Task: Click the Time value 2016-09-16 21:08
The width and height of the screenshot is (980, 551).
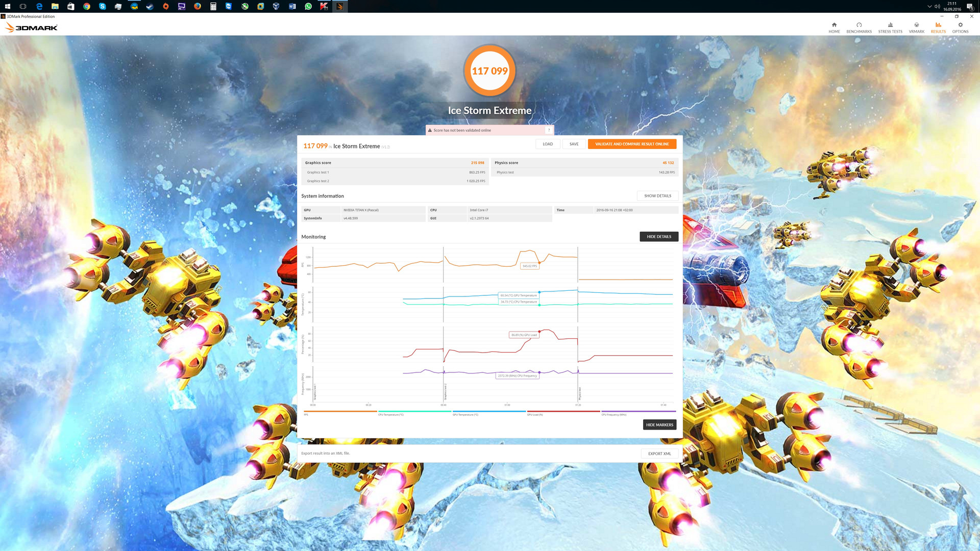Action: coord(615,210)
